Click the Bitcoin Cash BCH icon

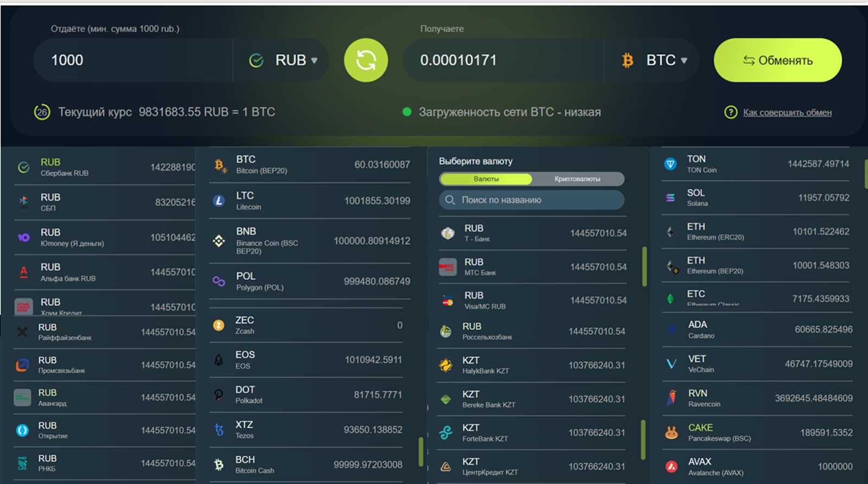[219, 464]
